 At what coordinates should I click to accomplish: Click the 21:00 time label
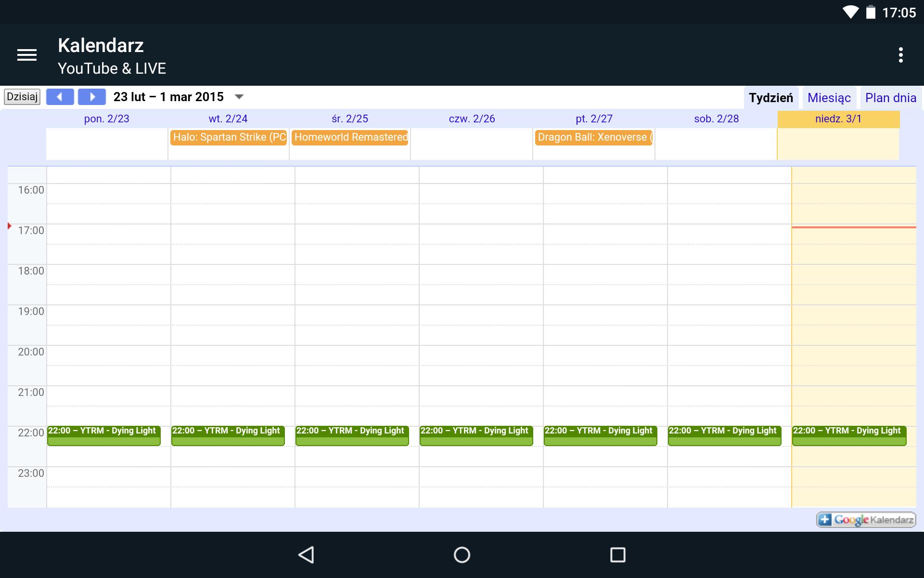point(31,393)
